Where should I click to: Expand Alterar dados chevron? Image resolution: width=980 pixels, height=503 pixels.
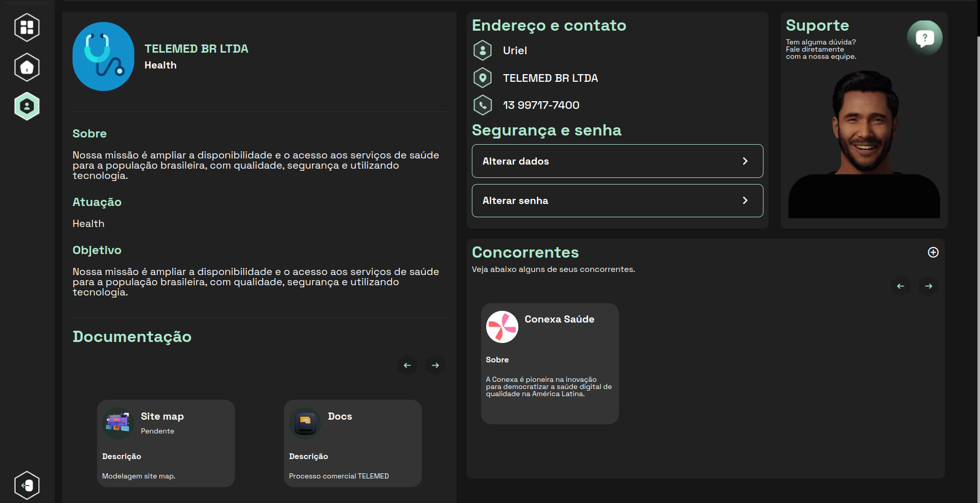745,161
